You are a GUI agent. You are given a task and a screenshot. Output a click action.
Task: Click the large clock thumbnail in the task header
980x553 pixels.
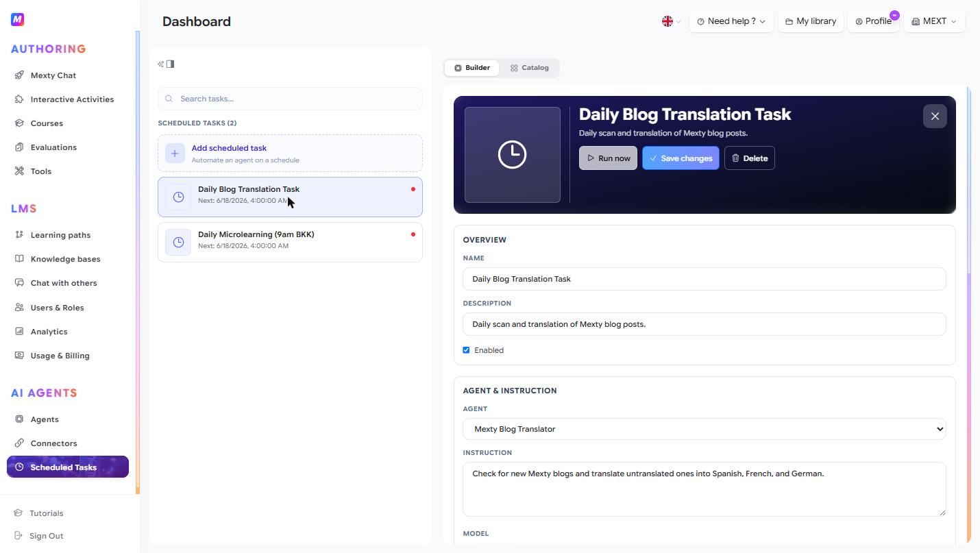point(513,155)
